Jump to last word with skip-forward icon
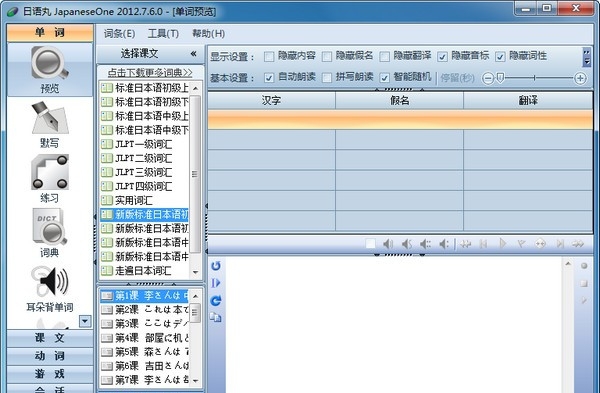600x393 pixels. click(x=560, y=244)
